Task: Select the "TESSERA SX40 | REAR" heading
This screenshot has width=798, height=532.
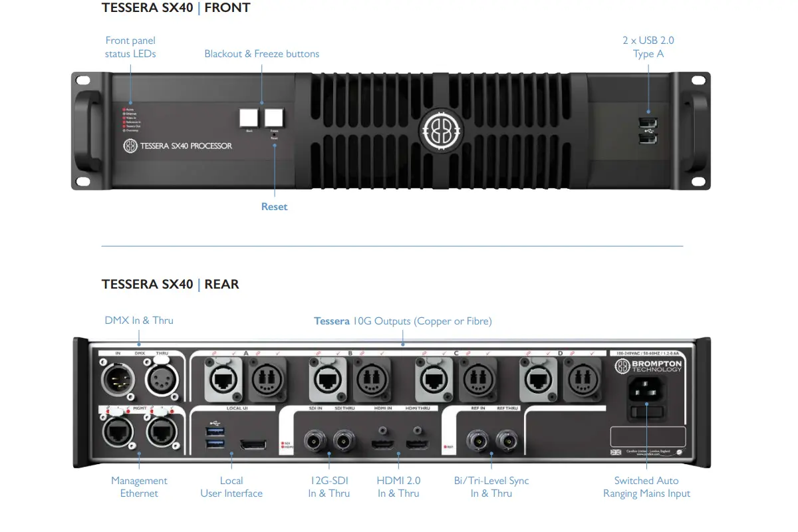Action: 170,284
